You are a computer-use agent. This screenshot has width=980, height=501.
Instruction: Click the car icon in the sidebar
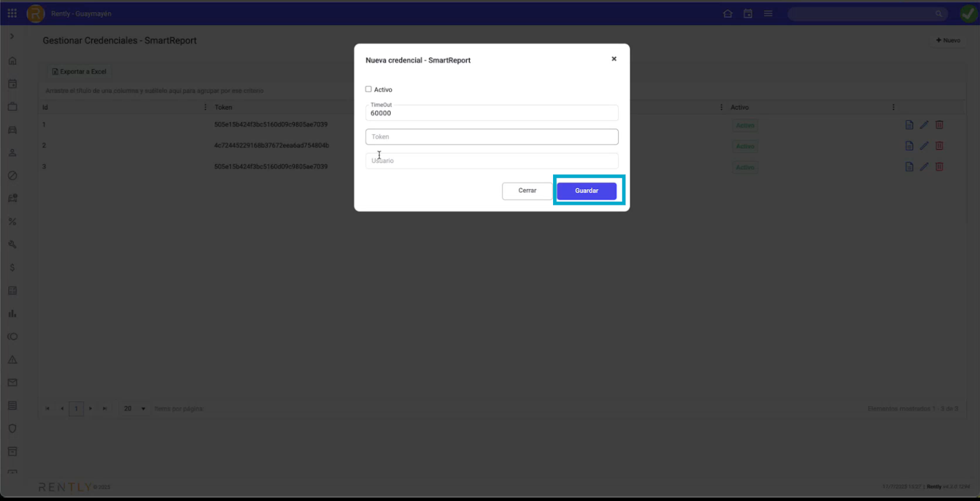click(12, 130)
